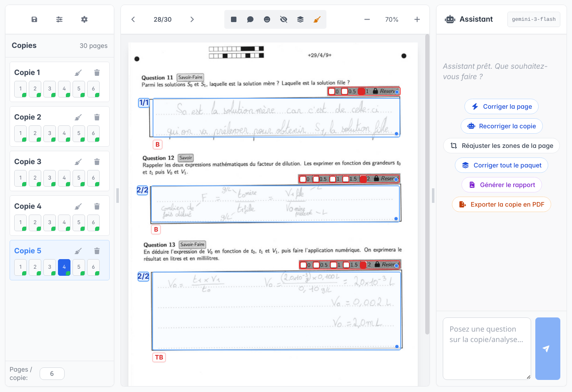Click the layers stack toolbar icon
Image resolution: width=572 pixels, height=392 pixels.
[x=300, y=20]
